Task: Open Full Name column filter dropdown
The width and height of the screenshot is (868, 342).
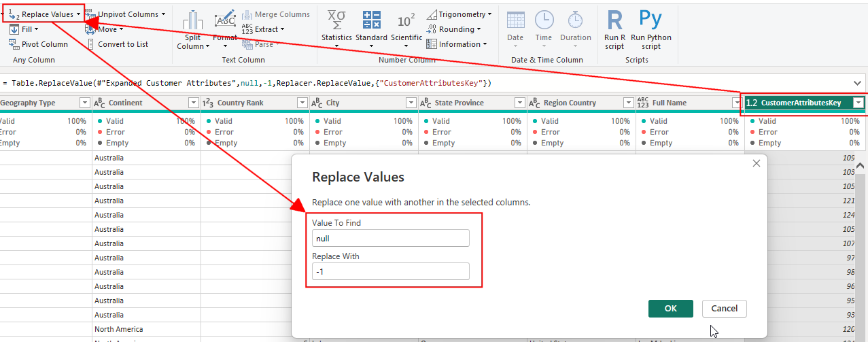Action: tap(737, 103)
